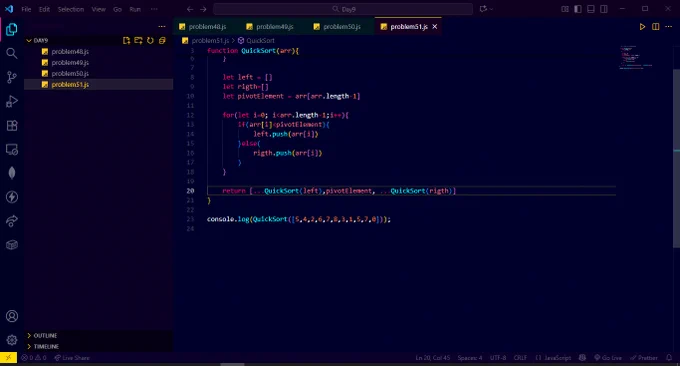This screenshot has height=366, width=680.
Task: Select problem51.js in the explorer tree
Action: 99,85
